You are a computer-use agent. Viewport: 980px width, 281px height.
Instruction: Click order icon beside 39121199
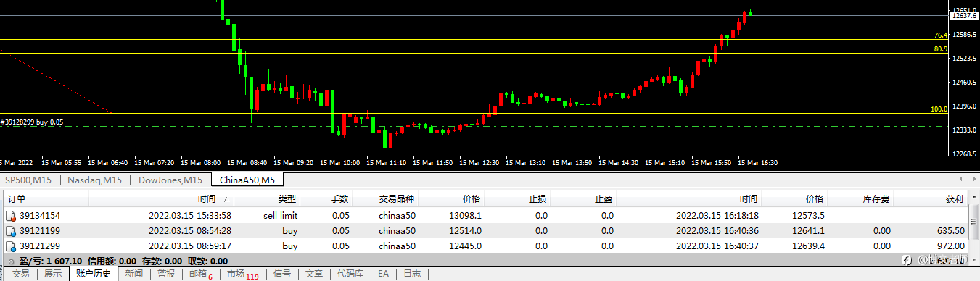(x=10, y=232)
